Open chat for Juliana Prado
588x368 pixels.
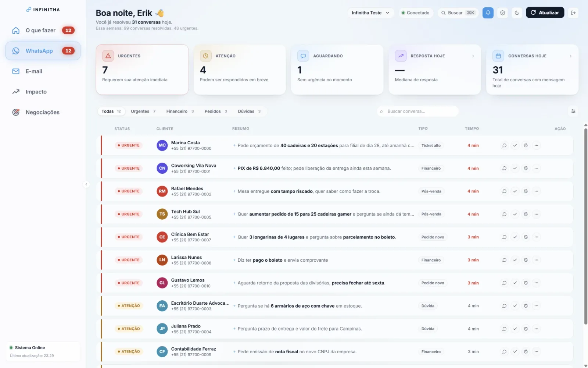[504, 329]
